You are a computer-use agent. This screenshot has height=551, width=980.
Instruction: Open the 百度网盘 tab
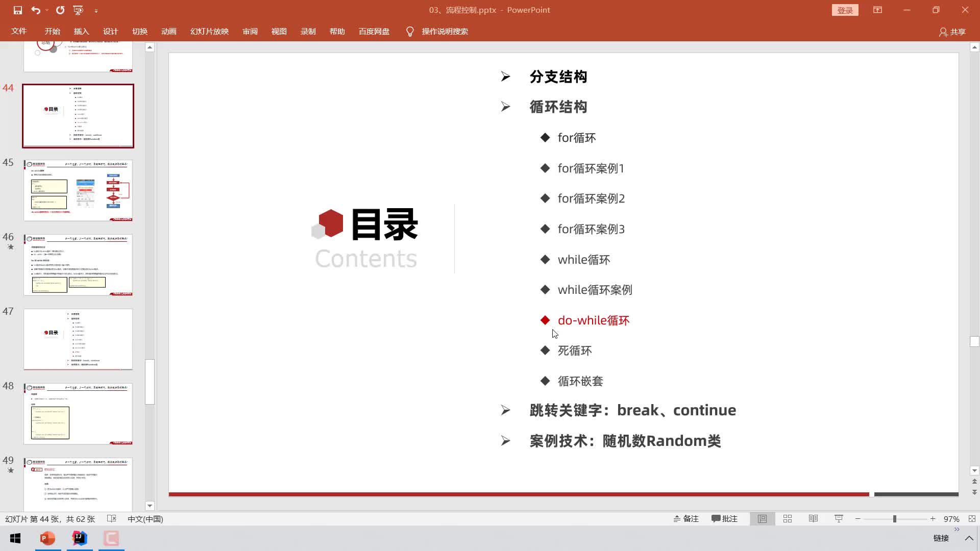click(374, 32)
